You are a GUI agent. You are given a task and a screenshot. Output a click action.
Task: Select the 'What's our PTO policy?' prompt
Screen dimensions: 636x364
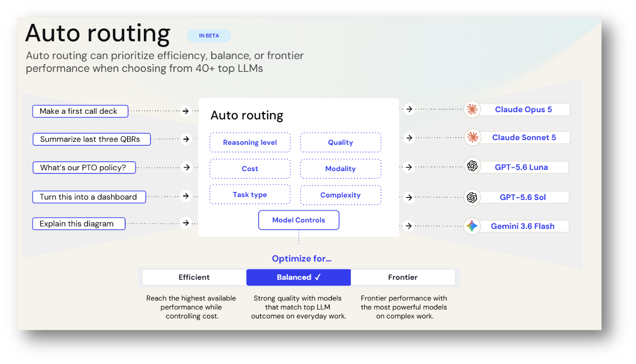84,168
